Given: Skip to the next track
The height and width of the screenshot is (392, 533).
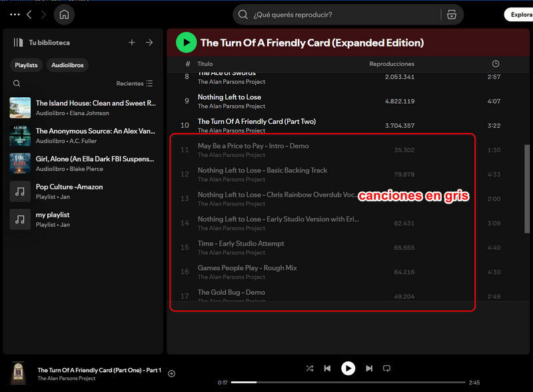Looking at the screenshot, I should 368,368.
